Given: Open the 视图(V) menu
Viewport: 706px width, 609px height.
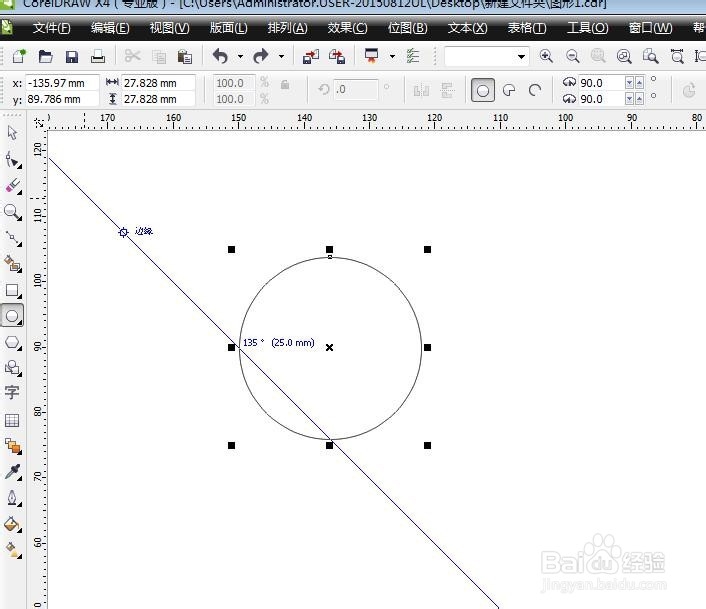Looking at the screenshot, I should 169,28.
